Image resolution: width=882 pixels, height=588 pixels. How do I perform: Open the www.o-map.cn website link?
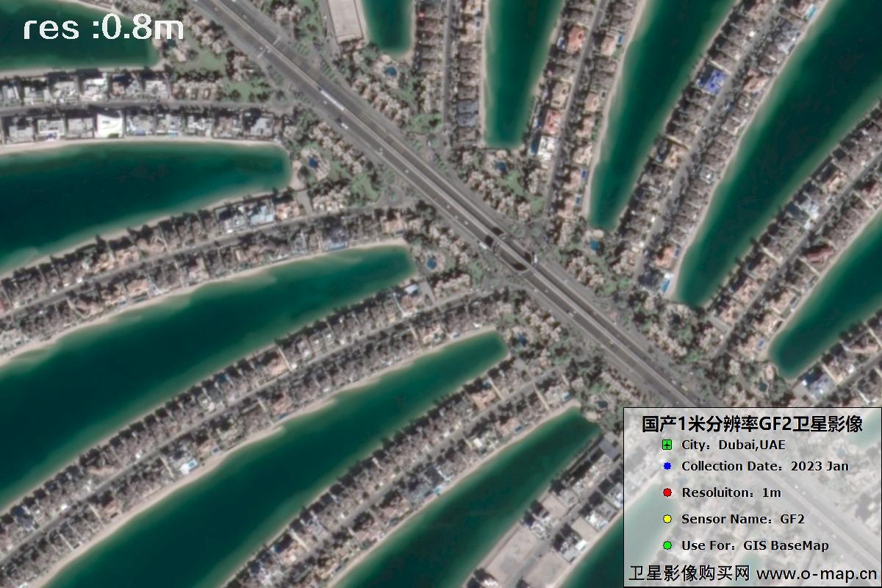tap(817, 573)
